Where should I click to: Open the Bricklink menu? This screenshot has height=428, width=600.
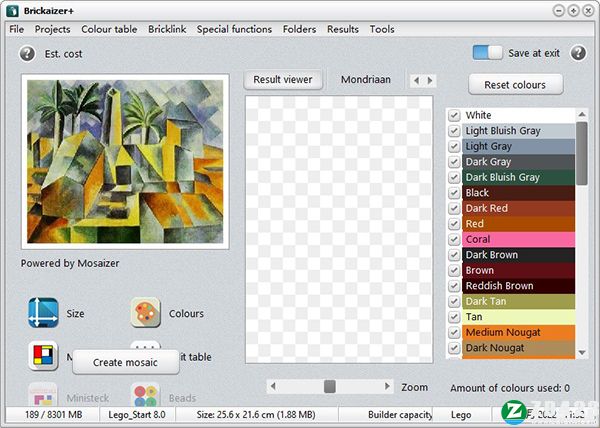[x=167, y=29]
